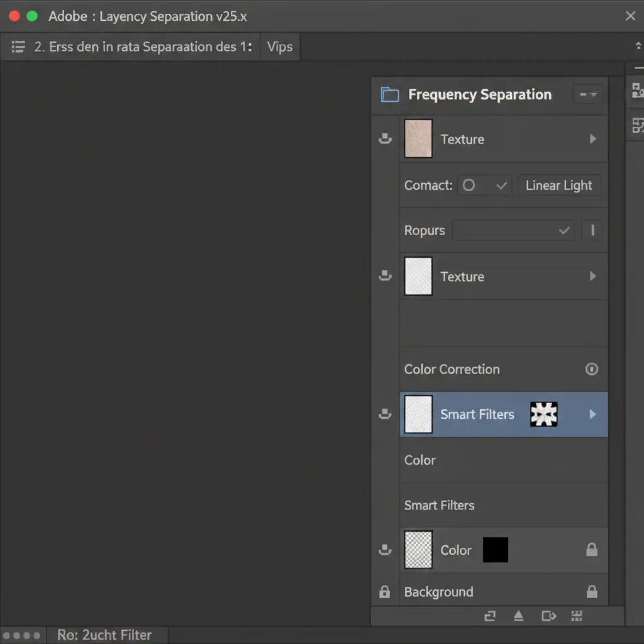Click the Frequency Separation folder icon

[x=390, y=95]
